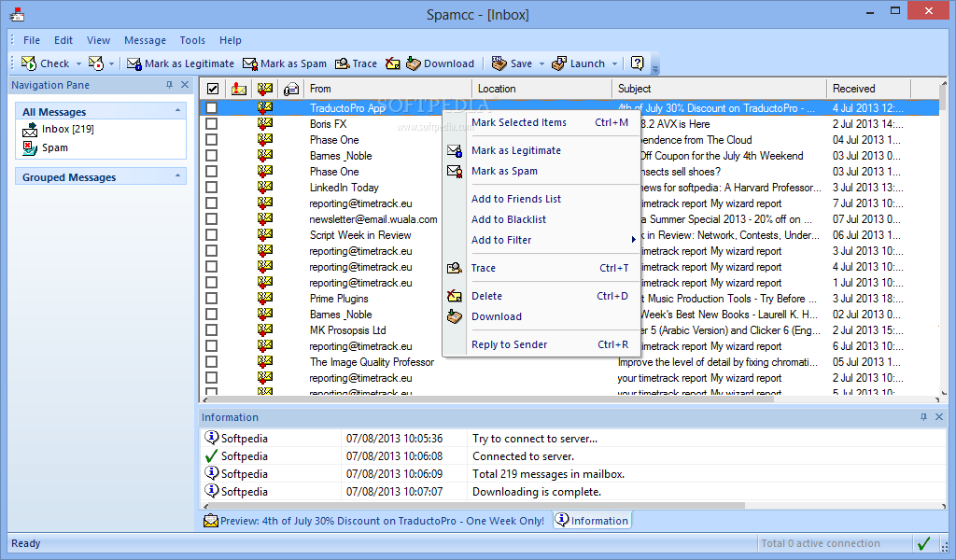
Task: Click the Download toolbar button
Action: coord(441,63)
